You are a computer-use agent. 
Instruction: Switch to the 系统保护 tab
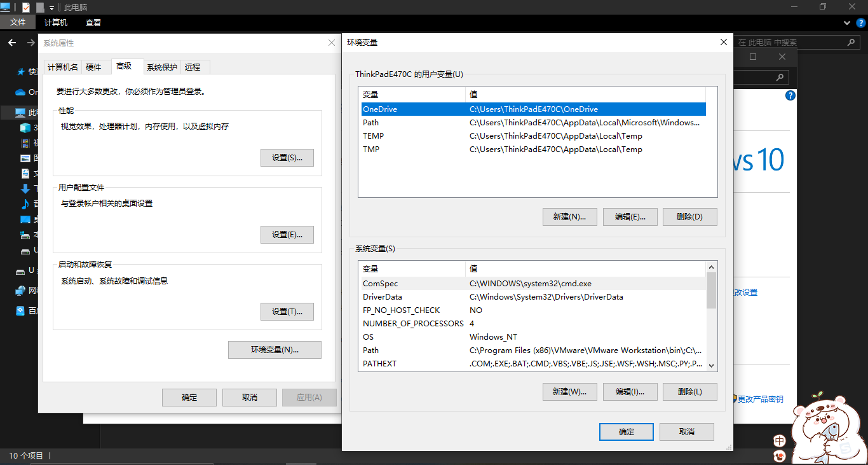tap(162, 67)
